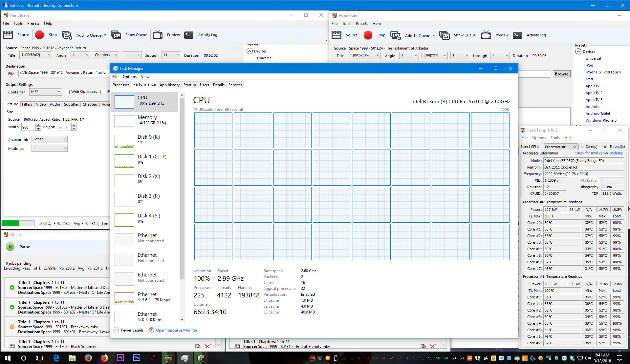The image size is (630, 364).
Task: Open Resource Monitor icon link in Task Manager
Action: (x=152, y=330)
